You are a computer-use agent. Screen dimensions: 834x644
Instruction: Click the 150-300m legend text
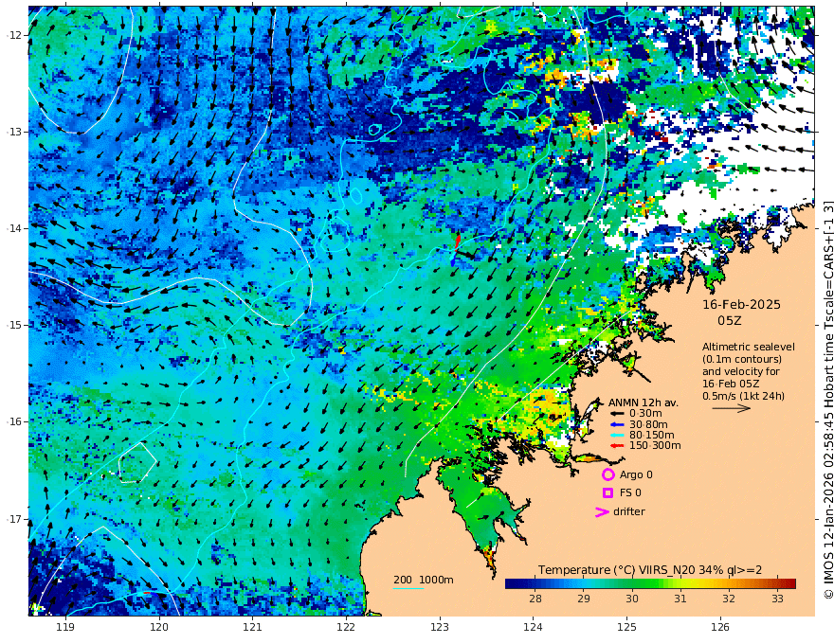point(655,446)
